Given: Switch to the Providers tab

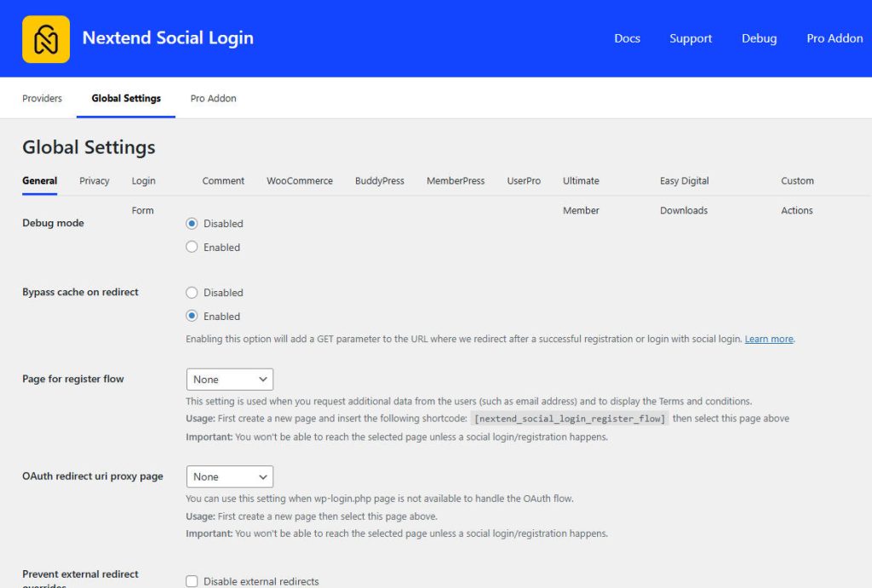Looking at the screenshot, I should point(42,99).
